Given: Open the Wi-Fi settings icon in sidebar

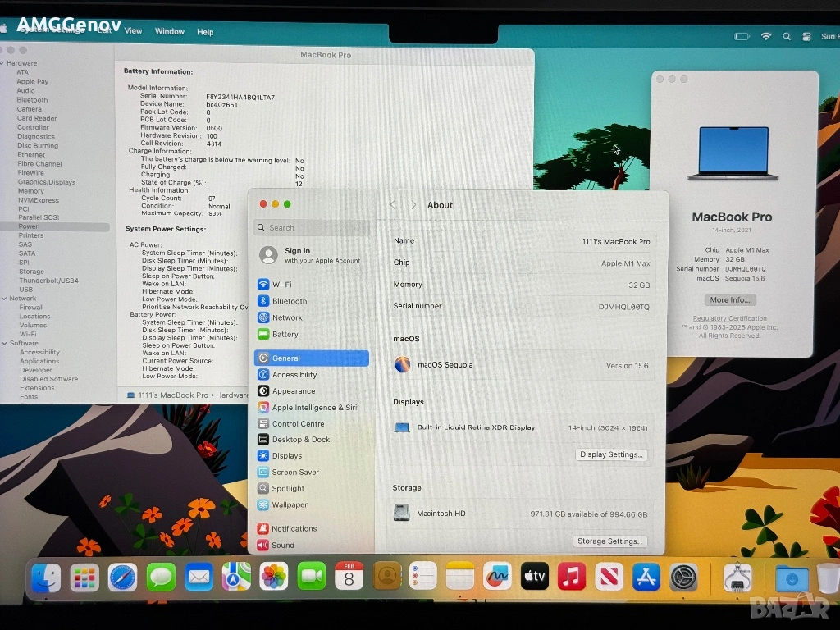Looking at the screenshot, I should [263, 285].
